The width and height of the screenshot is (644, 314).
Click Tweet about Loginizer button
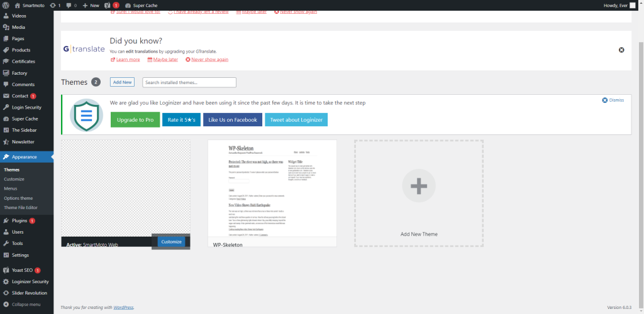click(x=296, y=120)
